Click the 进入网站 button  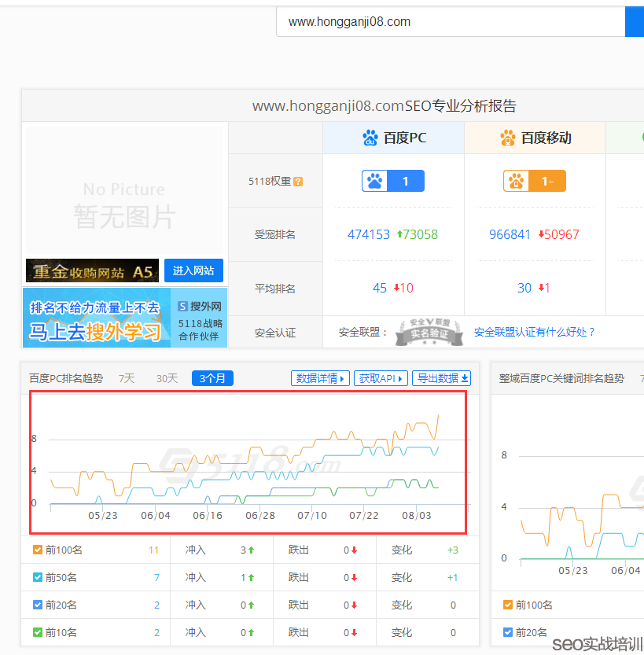(193, 270)
